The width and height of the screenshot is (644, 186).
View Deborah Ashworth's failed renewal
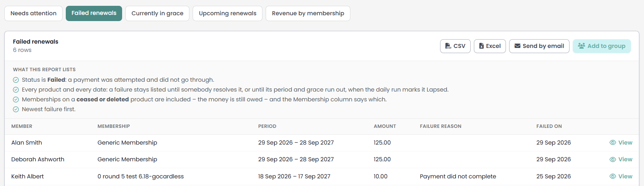click(621, 159)
